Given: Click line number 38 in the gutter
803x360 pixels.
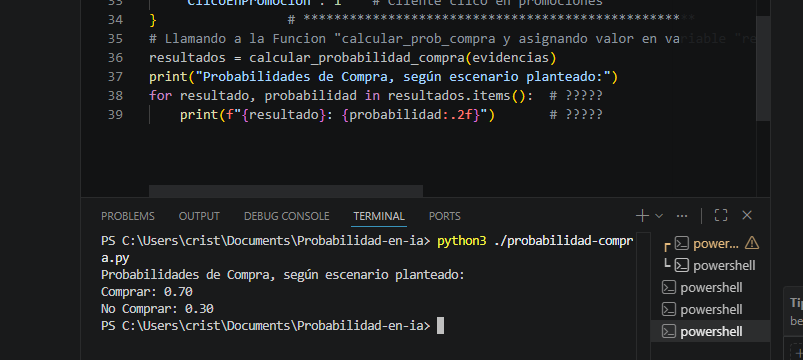Looking at the screenshot, I should (x=115, y=95).
